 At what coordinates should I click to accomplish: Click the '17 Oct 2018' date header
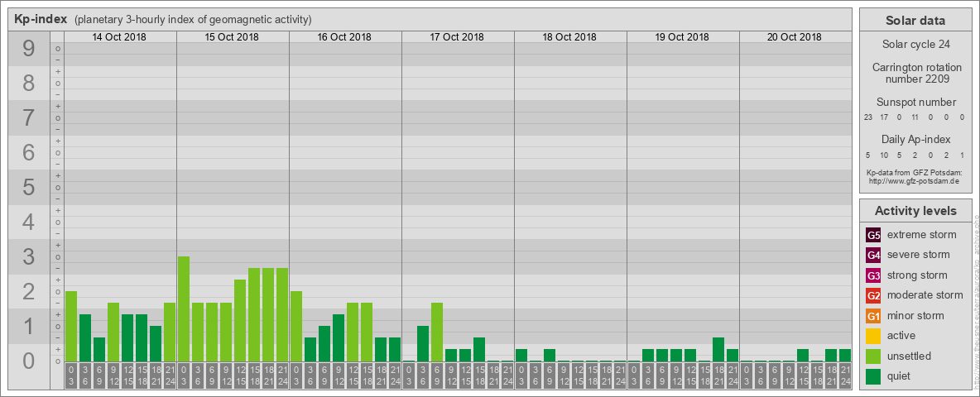pos(457,37)
